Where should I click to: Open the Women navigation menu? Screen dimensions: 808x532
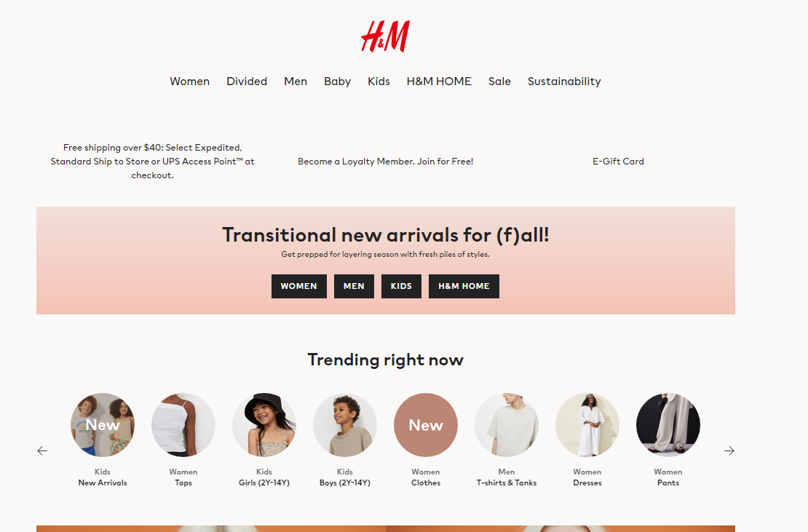[190, 82]
